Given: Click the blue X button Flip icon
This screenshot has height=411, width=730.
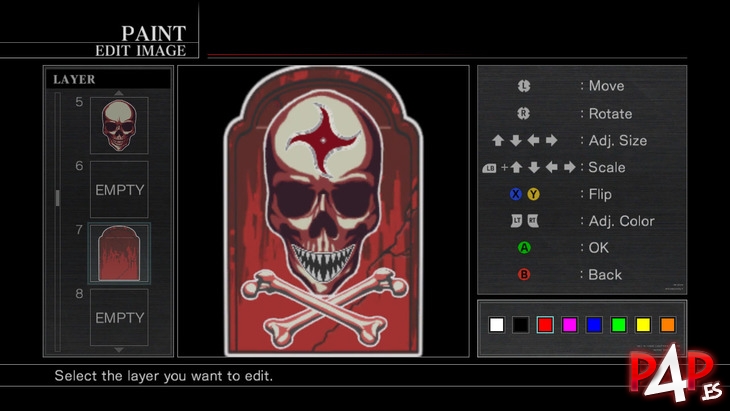Looking at the screenshot, I should (x=515, y=194).
